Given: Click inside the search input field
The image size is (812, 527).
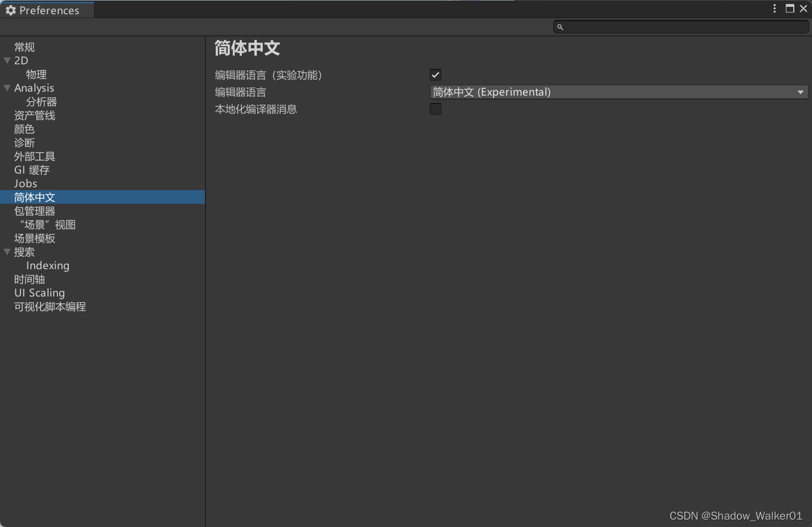Looking at the screenshot, I should [654, 27].
